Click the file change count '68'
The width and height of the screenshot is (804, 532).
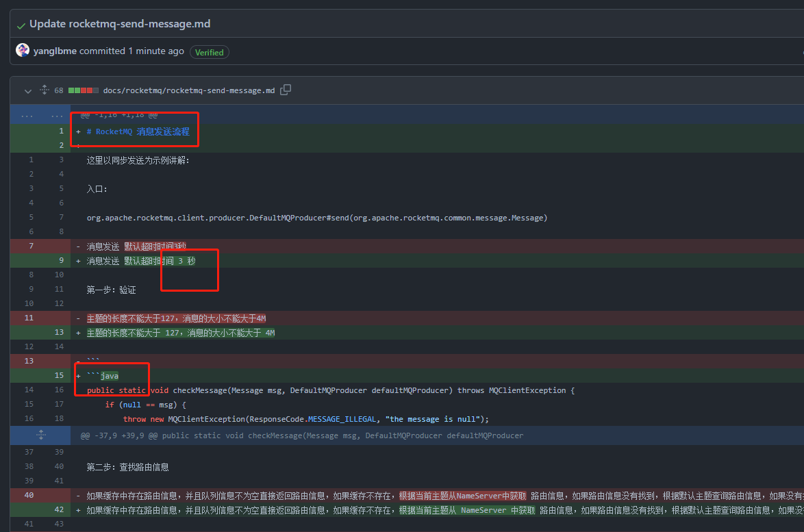coord(59,90)
